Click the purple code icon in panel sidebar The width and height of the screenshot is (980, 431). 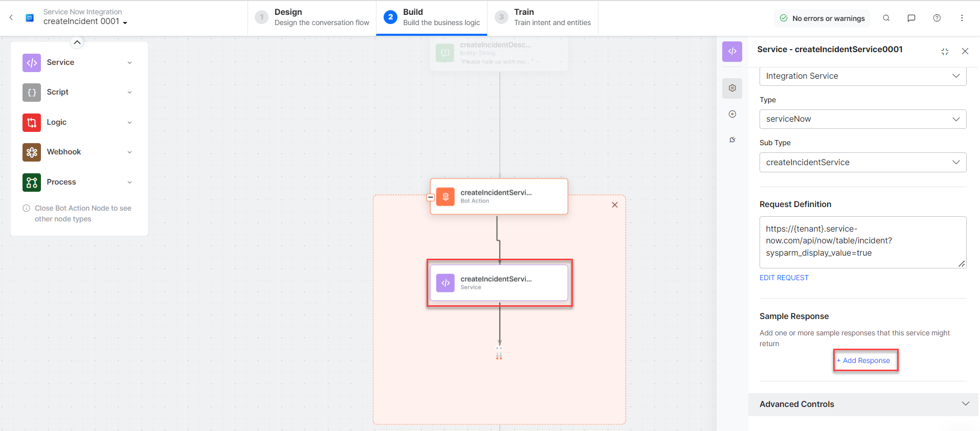click(x=732, y=51)
